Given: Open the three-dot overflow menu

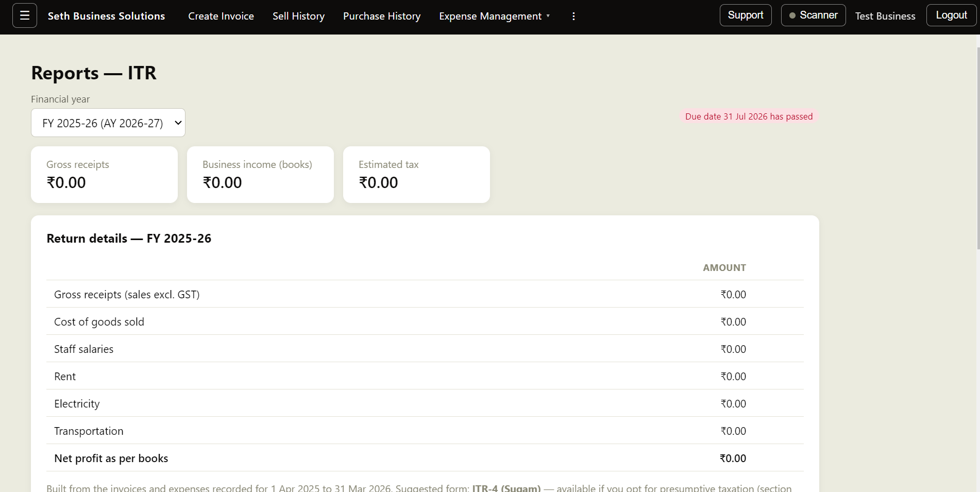Looking at the screenshot, I should click(x=573, y=16).
